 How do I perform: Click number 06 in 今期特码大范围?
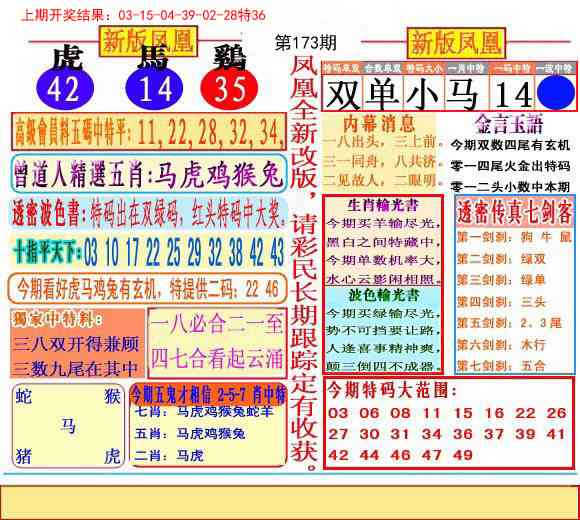click(369, 413)
